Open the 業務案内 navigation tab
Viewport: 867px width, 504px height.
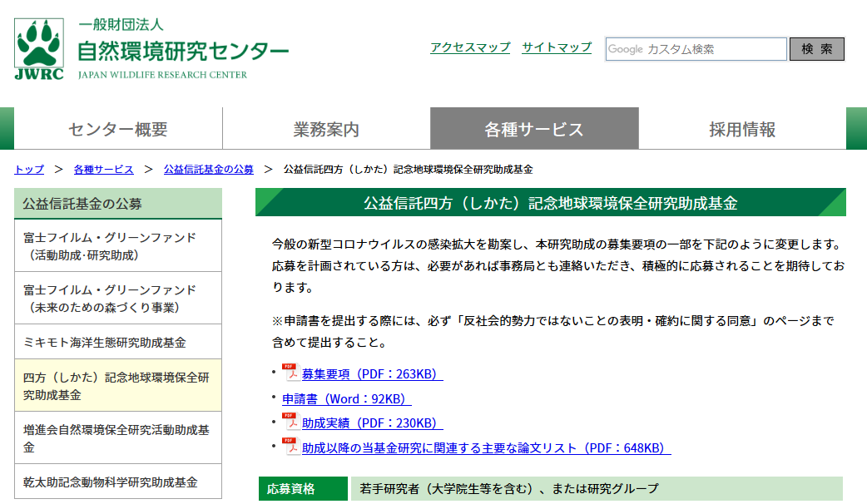tap(326, 129)
